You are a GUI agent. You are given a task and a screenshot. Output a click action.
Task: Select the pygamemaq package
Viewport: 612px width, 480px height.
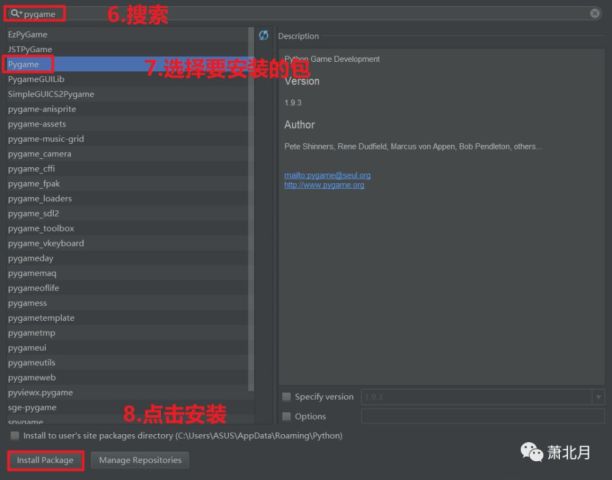(x=127, y=273)
